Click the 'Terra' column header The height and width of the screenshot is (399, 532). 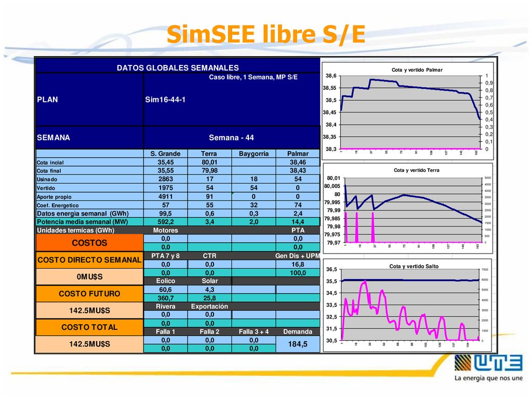tap(209, 154)
